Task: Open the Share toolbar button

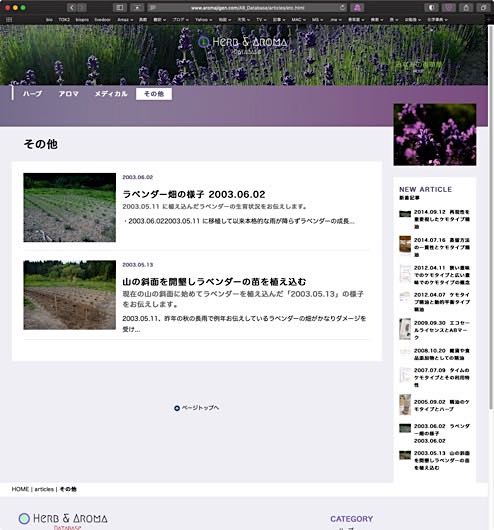Action: (466, 7)
